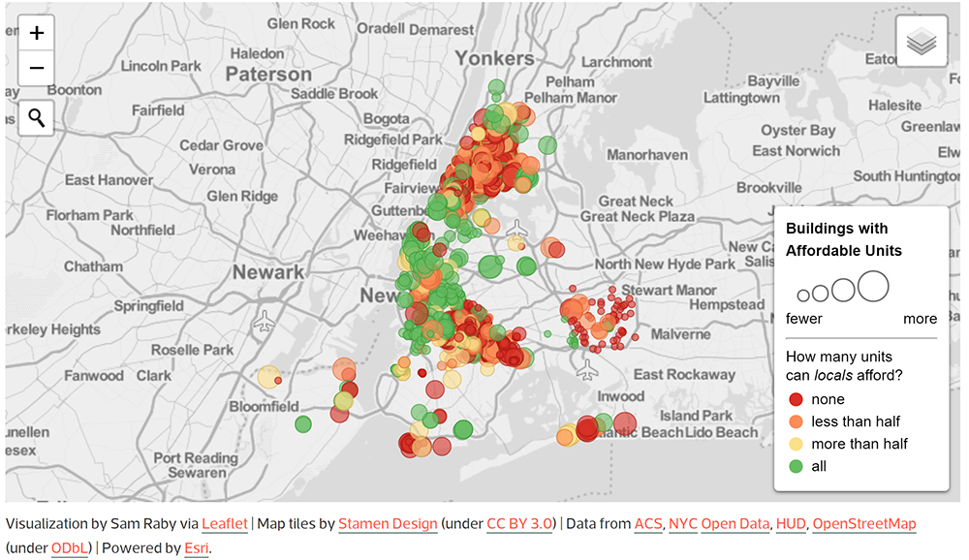Viewport: 969px width, 560px height.
Task: Open the Esri link
Action: click(196, 548)
